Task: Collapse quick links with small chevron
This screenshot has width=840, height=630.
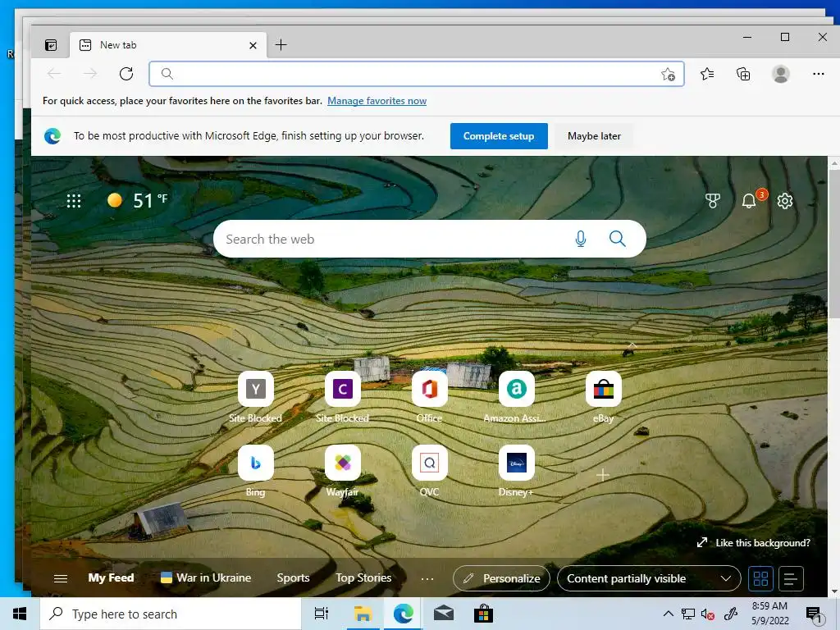Action: pyautogui.click(x=632, y=345)
